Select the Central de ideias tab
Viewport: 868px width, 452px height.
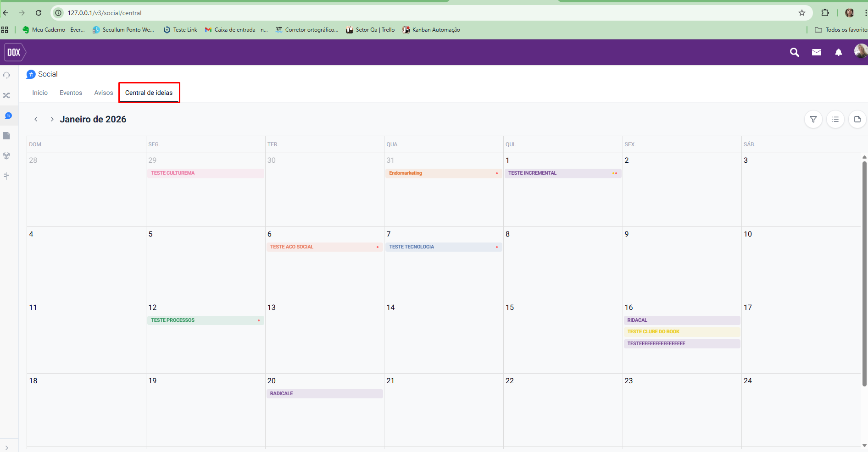pyautogui.click(x=149, y=93)
